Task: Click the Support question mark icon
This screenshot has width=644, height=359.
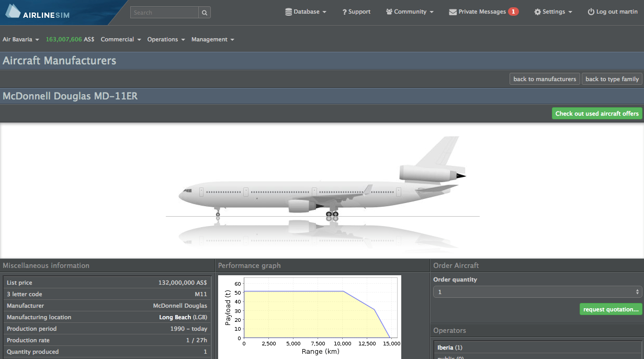Action: coord(344,11)
